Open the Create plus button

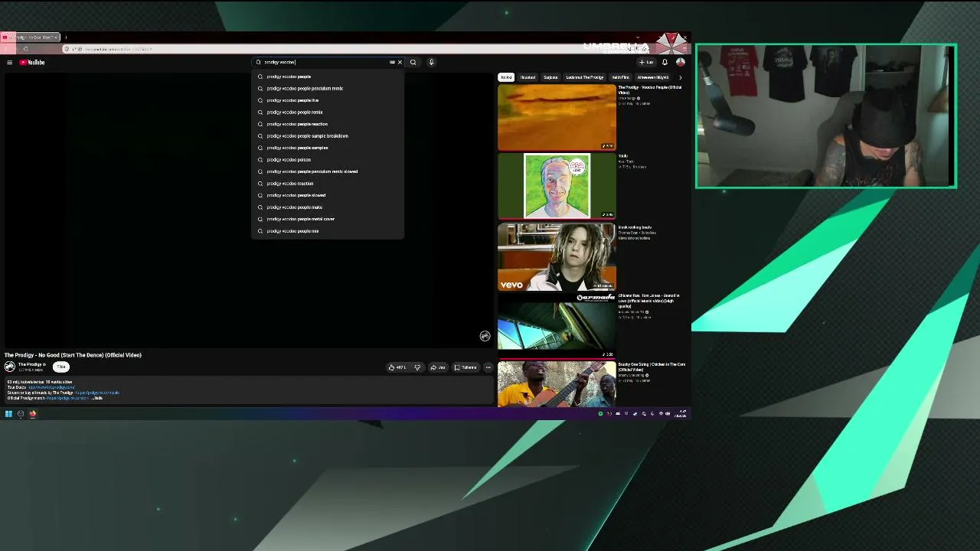click(x=647, y=62)
